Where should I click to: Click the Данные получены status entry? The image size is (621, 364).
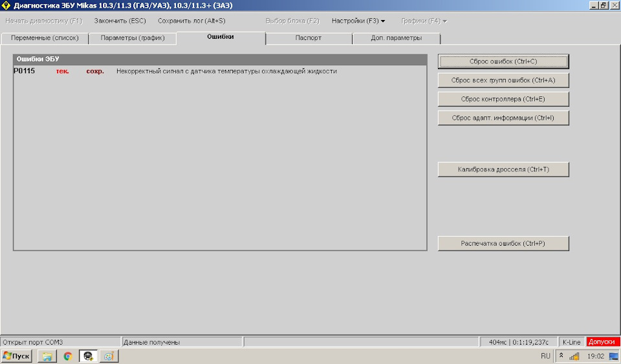[182, 342]
